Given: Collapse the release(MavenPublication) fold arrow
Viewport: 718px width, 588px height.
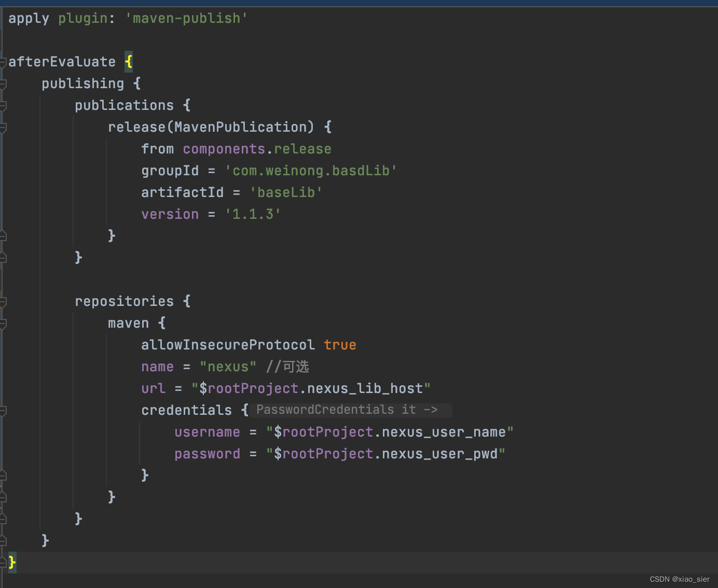Looking at the screenshot, I should tap(3, 127).
